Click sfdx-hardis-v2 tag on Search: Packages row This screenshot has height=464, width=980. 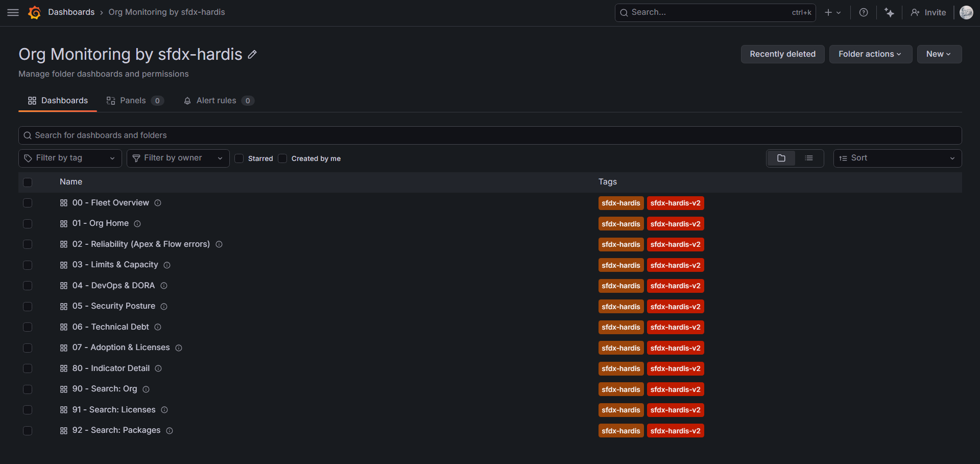676,431
